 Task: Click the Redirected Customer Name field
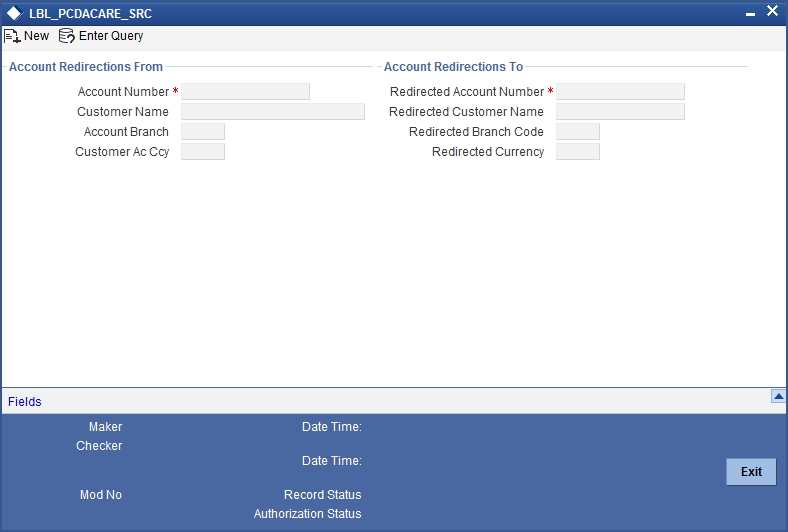620,112
